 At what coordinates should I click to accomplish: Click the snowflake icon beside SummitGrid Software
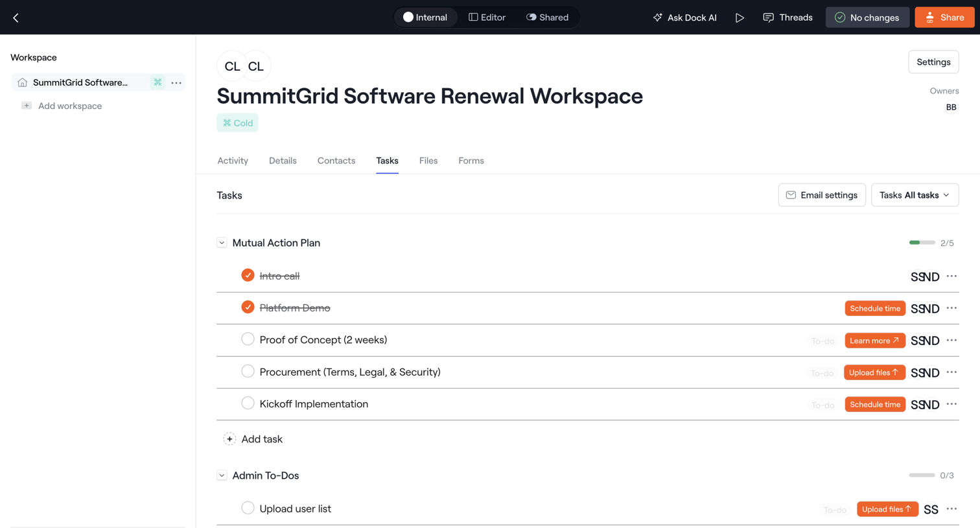click(x=157, y=82)
